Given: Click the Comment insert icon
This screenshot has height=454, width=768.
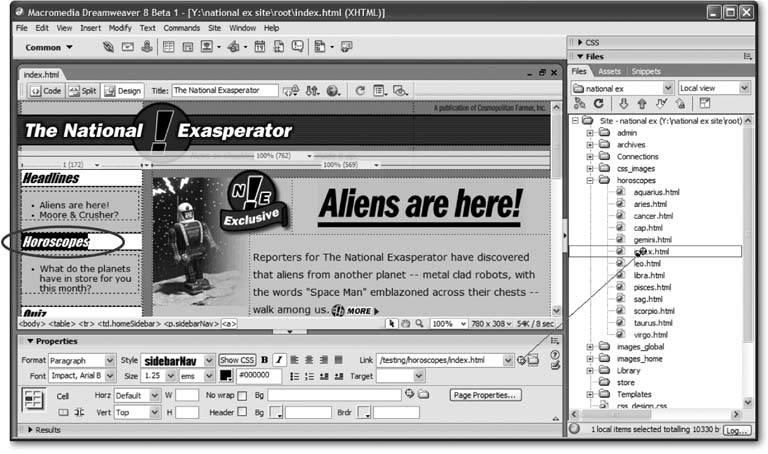Looking at the screenshot, I should [297, 47].
